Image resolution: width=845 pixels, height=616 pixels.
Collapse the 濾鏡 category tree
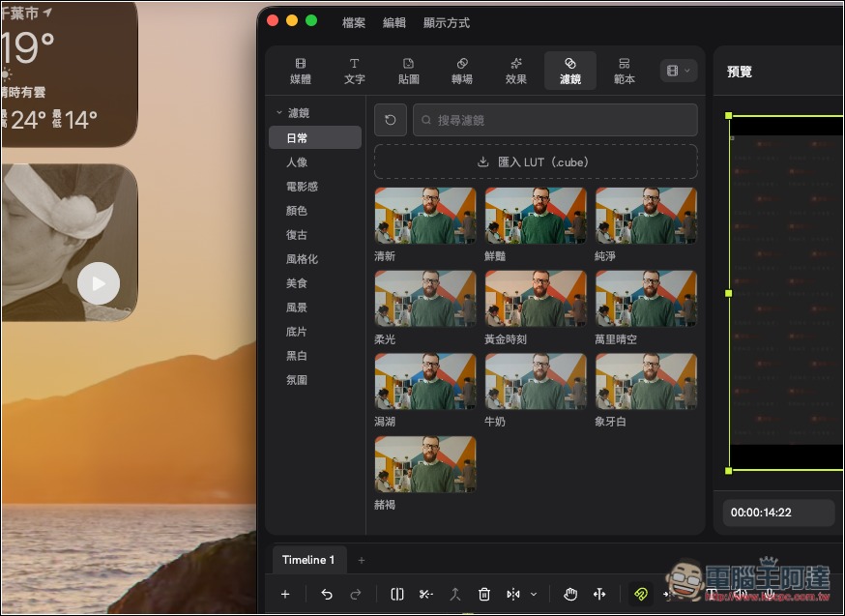click(279, 112)
